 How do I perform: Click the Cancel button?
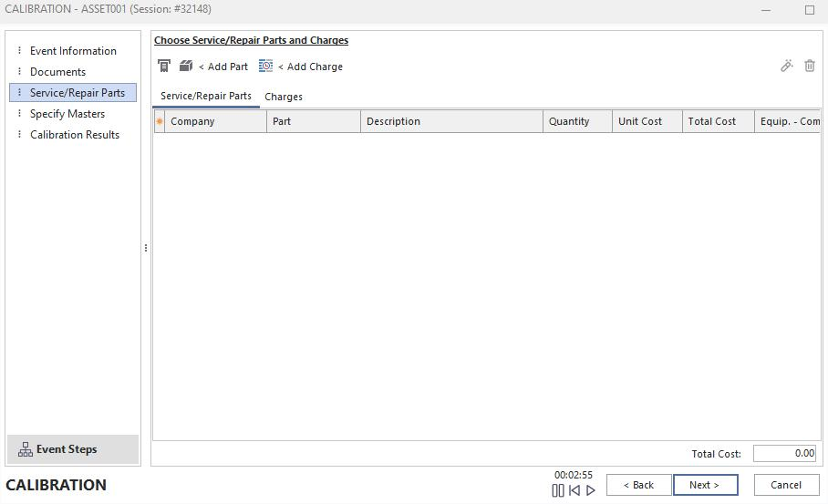(786, 485)
